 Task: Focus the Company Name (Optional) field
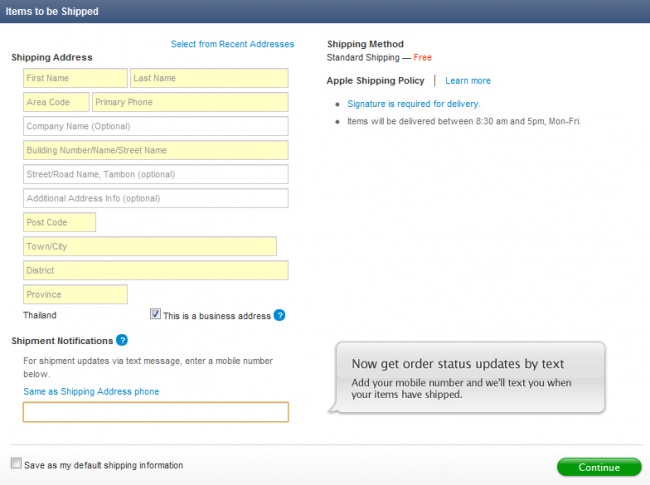pos(155,126)
